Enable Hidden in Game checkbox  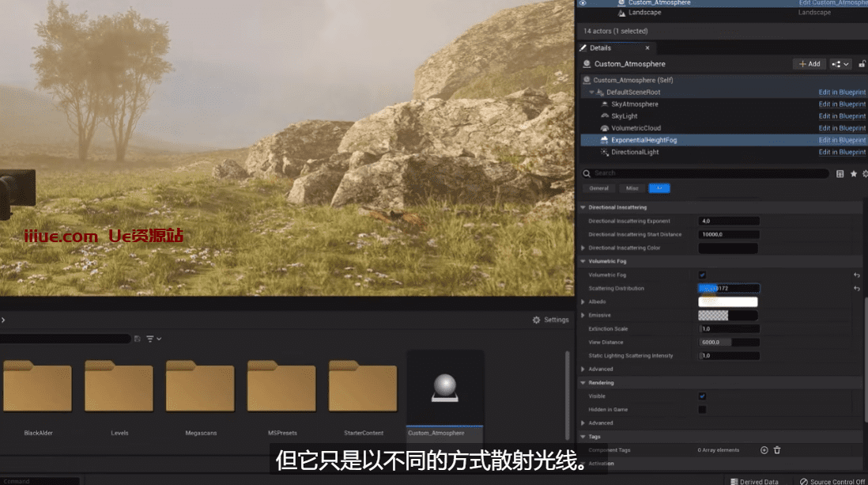(x=702, y=410)
